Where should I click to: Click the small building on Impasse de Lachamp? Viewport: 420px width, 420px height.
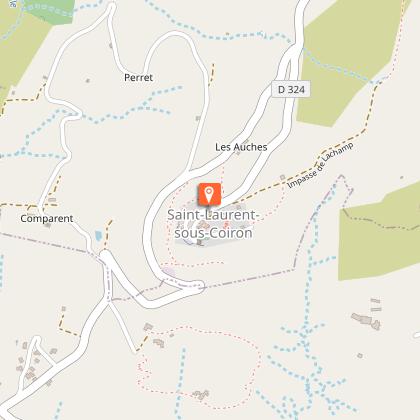[x=283, y=177]
